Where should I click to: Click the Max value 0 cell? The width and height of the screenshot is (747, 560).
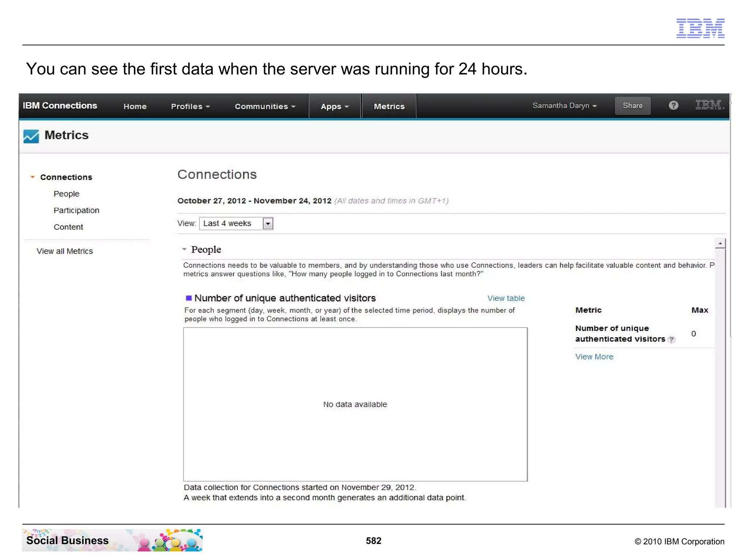(693, 334)
